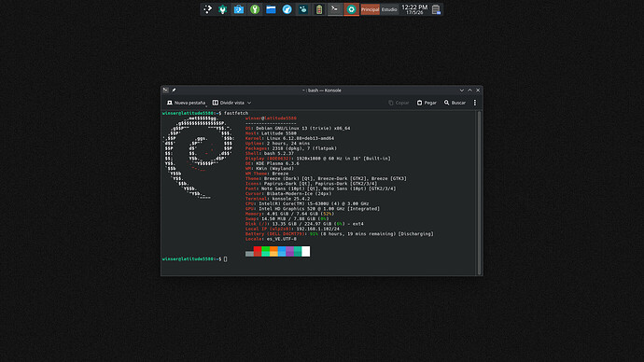This screenshot has height=362, width=644.
Task: Open the clipboard tray icon
Action: (x=436, y=9)
